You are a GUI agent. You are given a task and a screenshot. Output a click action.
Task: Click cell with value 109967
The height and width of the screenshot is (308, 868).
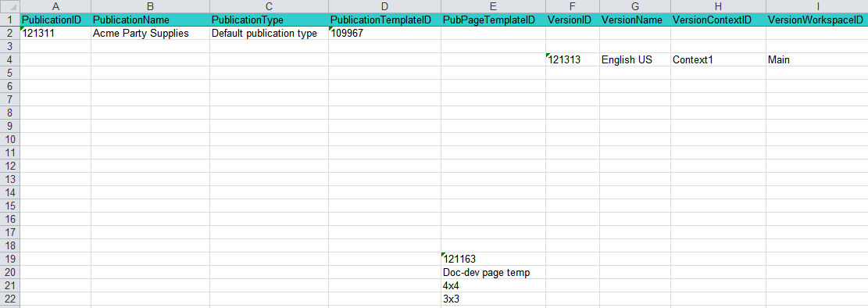click(384, 34)
